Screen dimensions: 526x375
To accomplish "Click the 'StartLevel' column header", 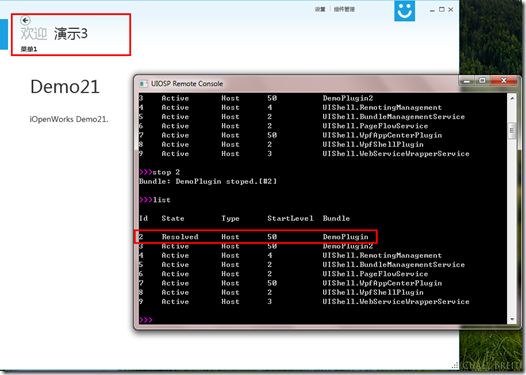I will (290, 218).
